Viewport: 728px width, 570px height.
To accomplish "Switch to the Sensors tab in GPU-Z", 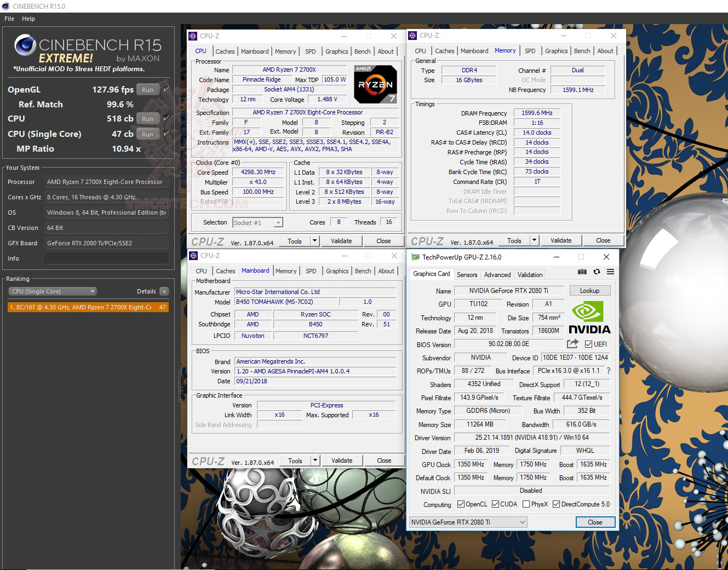I will click(467, 274).
